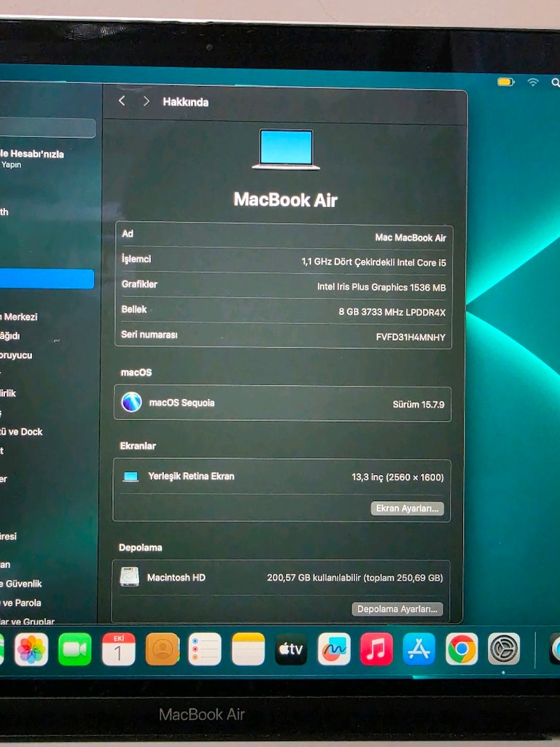Launch FaceTime from the Dock

click(75, 649)
